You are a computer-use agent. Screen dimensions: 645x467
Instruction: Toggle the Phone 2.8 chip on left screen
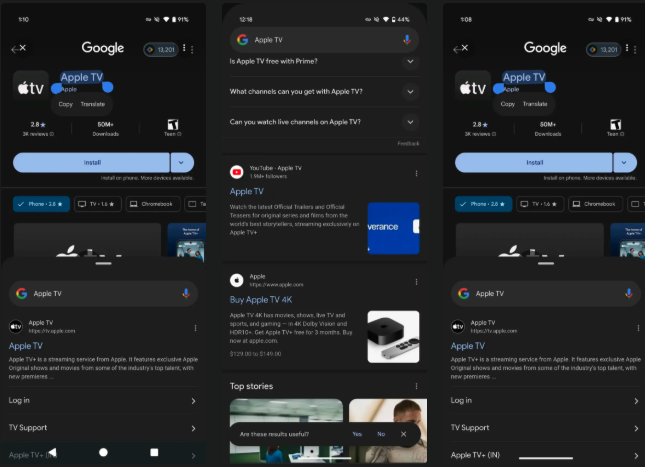click(x=41, y=204)
